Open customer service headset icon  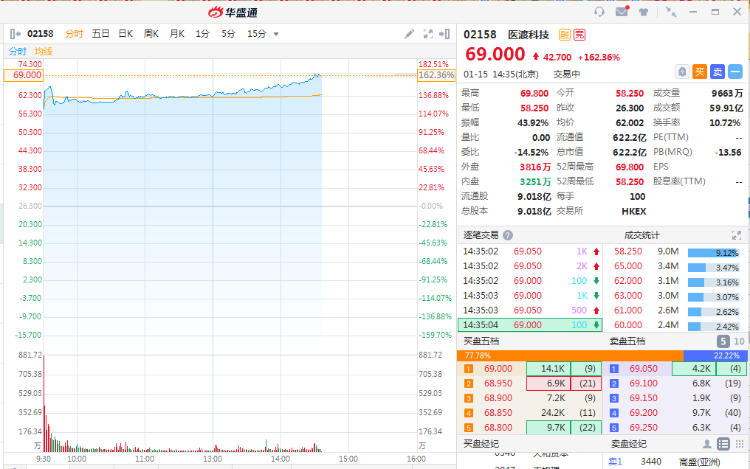tap(599, 12)
